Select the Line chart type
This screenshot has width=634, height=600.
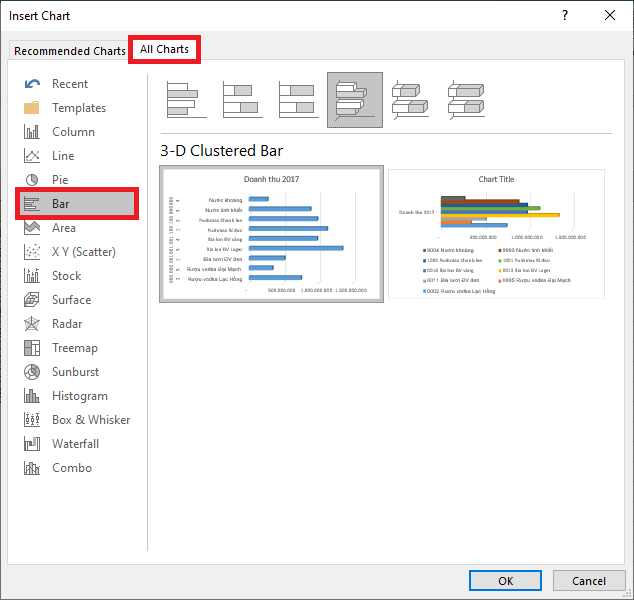point(63,156)
